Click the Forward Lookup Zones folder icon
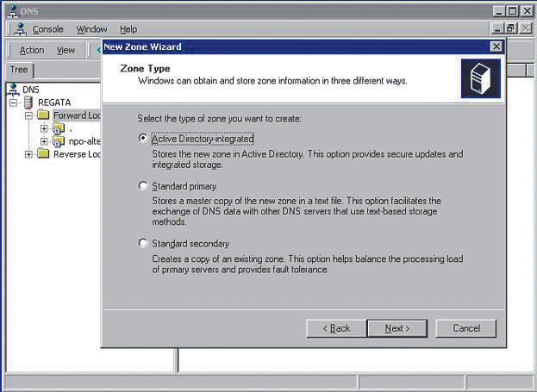Image resolution: width=537 pixels, height=392 pixels. (x=43, y=115)
